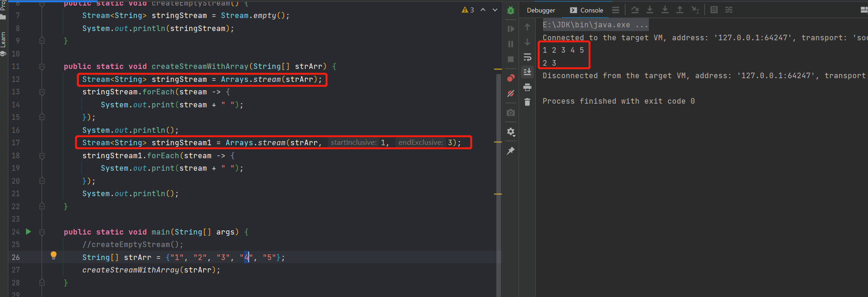The height and width of the screenshot is (297, 868).
Task: Click the endExclusive: parameter hint
Action: (421, 142)
